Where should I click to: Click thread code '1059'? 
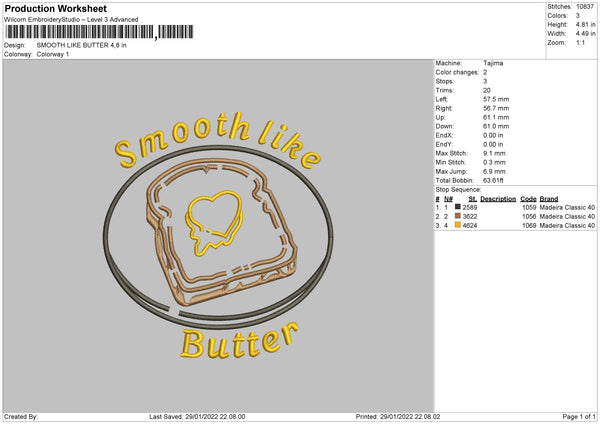tap(529, 207)
